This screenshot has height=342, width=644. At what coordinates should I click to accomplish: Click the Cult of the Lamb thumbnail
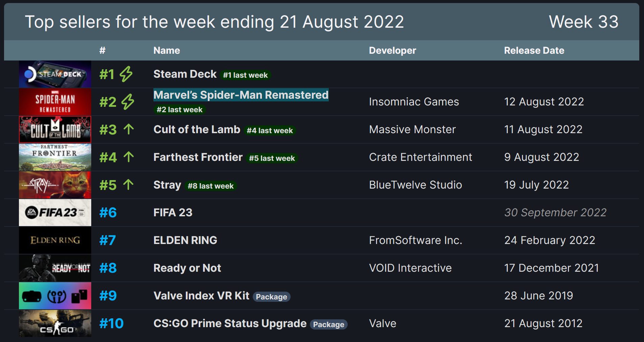55,130
